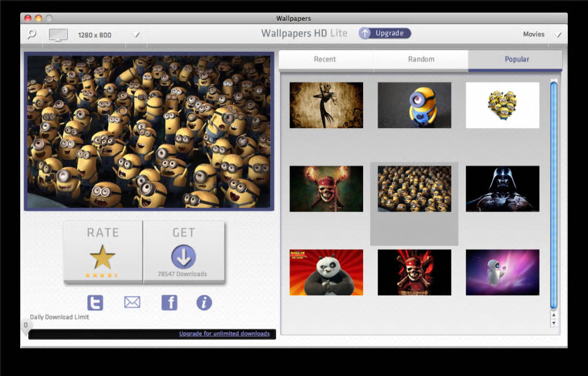Click the scrollbar up arrow
The width and height of the screenshot is (588, 376).
tap(553, 315)
